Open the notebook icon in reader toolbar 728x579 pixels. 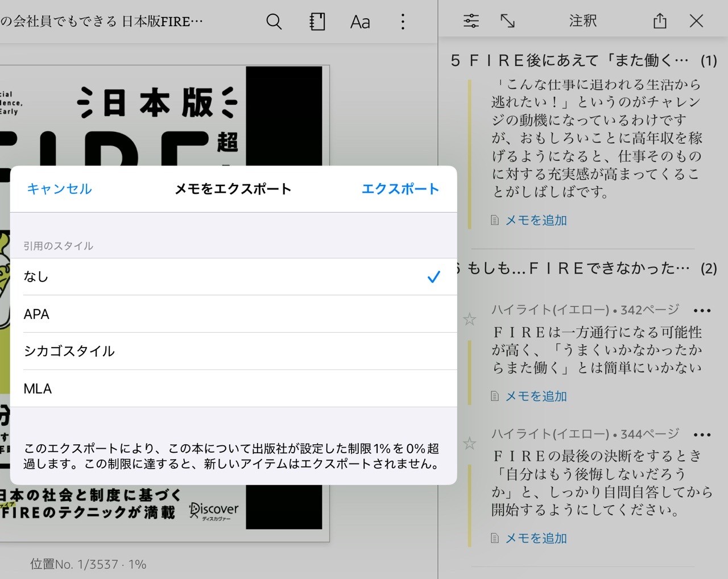point(317,22)
